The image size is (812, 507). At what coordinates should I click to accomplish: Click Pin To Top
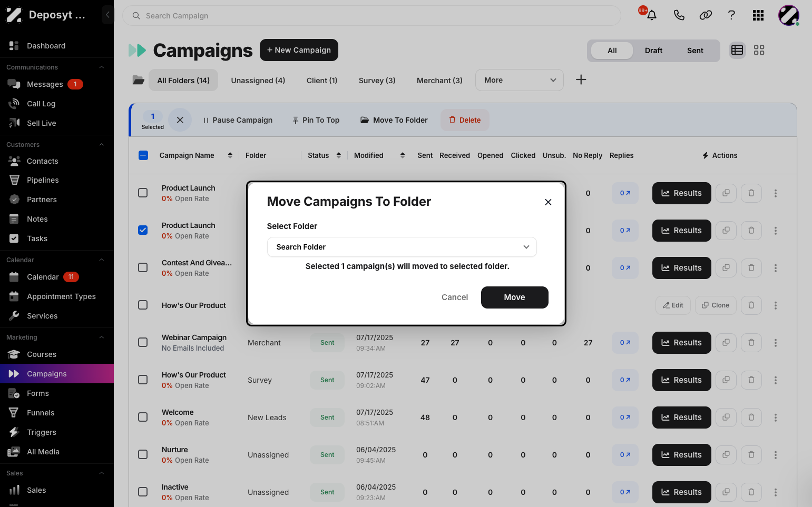[x=316, y=120]
